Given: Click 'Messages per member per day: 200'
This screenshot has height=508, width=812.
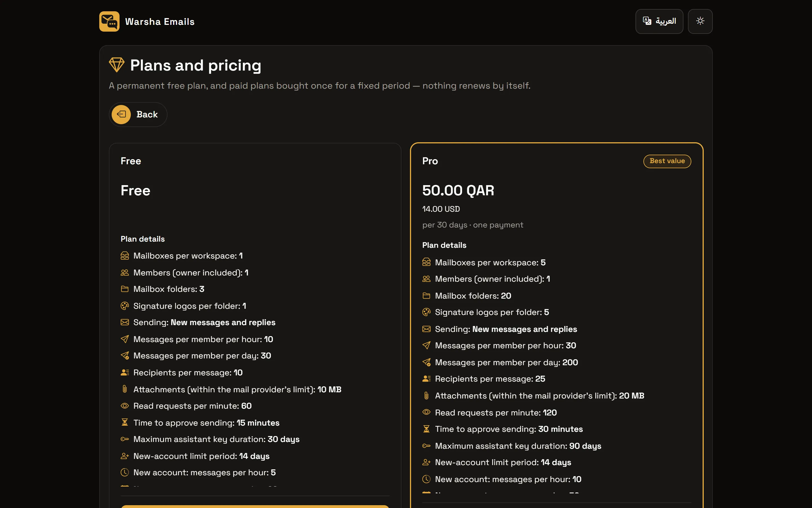Looking at the screenshot, I should tap(506, 363).
